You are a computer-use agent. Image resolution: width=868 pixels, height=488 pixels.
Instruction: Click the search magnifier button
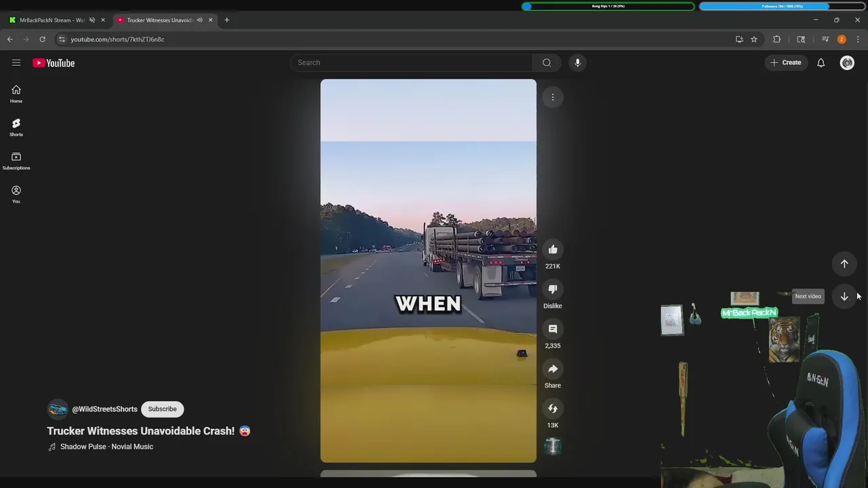pos(547,62)
